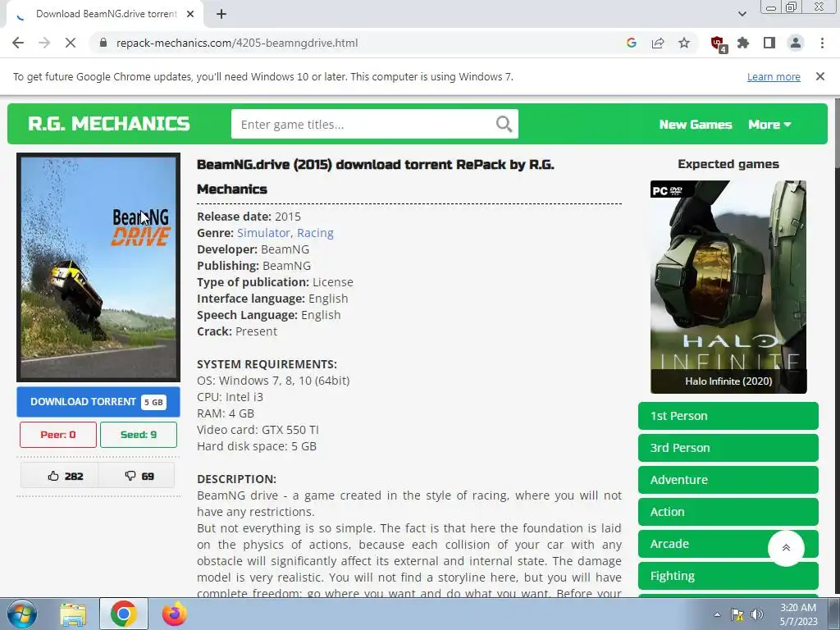Click the BeamNG Drive cover image

pyautogui.click(x=98, y=267)
